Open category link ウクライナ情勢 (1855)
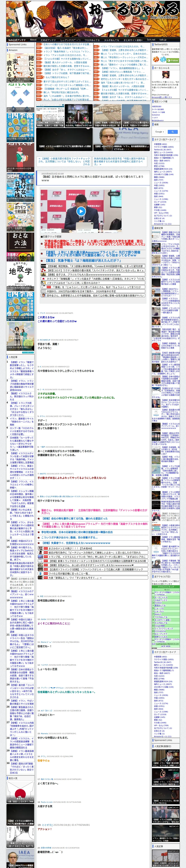The height and width of the screenshot is (868, 186). 164,147
